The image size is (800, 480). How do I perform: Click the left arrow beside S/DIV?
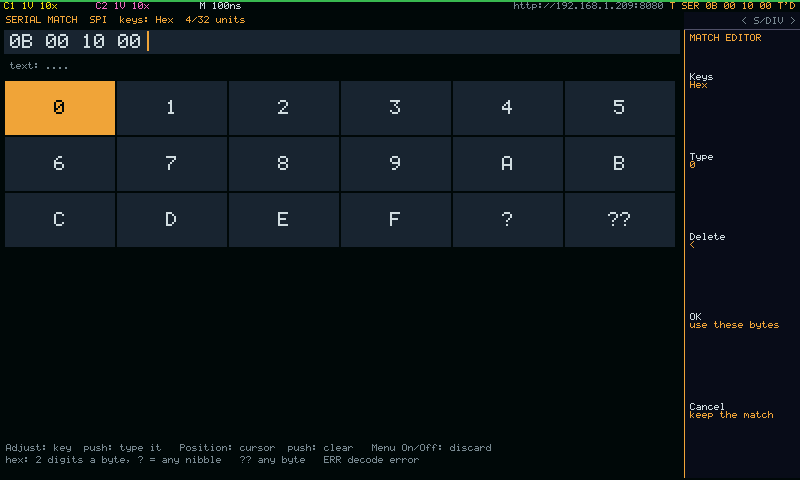click(744, 20)
